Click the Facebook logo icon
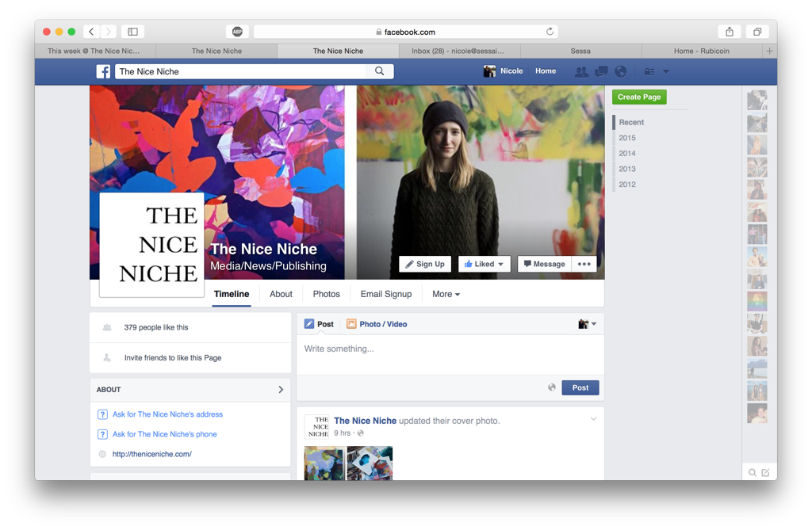Image resolution: width=812 pixels, height=530 pixels. 103,71
